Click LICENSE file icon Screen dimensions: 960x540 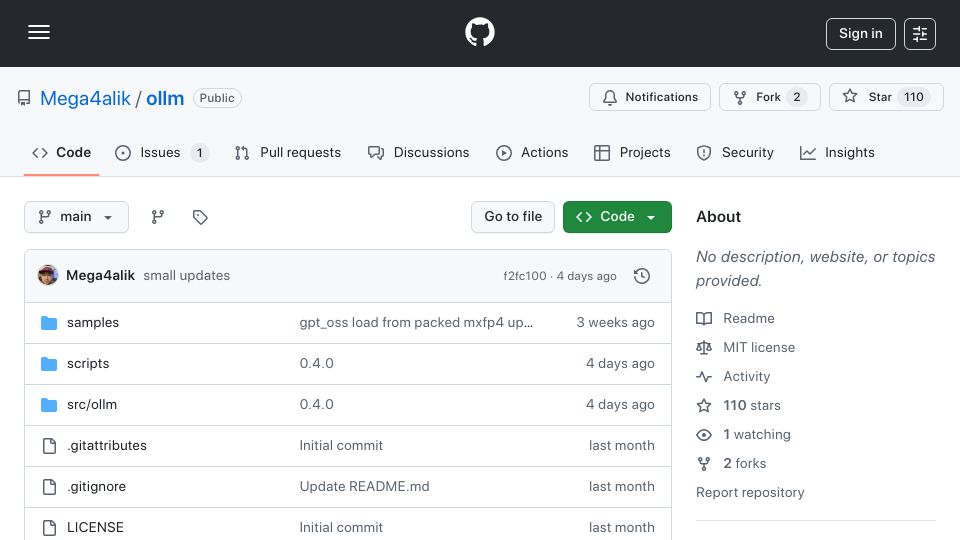[x=49, y=527]
